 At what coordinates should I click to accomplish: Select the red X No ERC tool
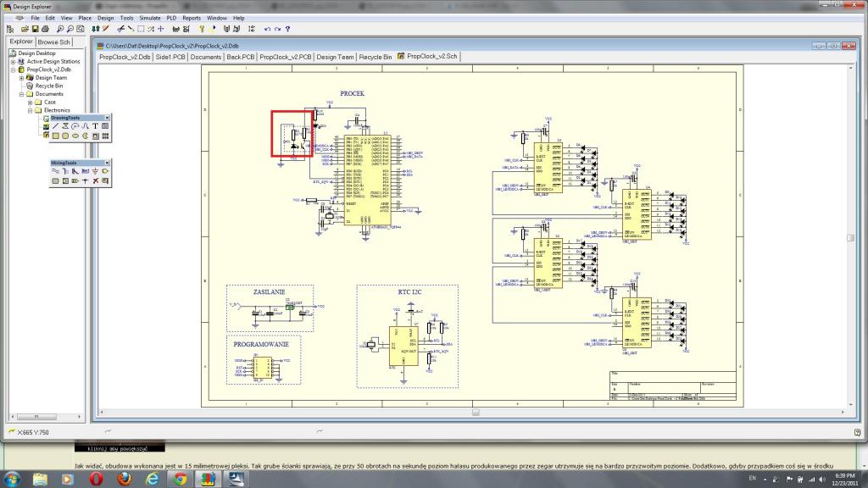[95, 180]
